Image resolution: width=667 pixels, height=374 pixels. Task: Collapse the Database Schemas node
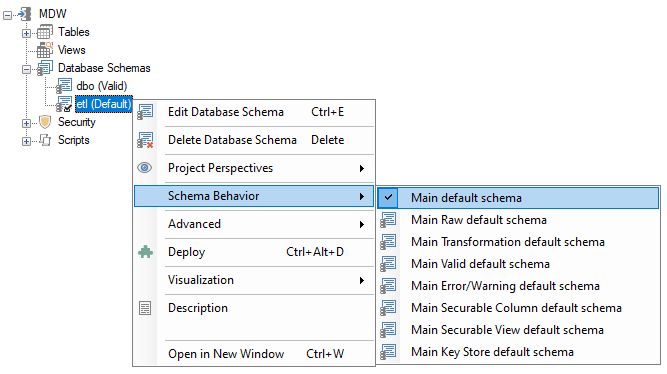pos(26,69)
